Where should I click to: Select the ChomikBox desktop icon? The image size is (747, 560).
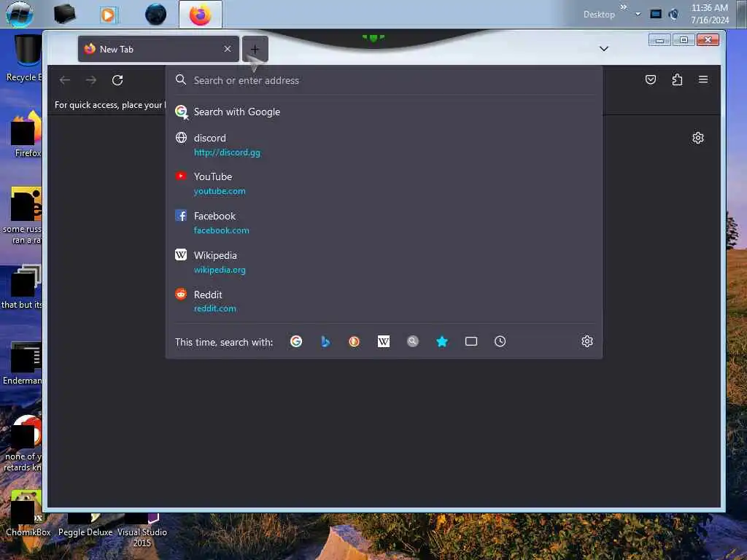(28, 516)
